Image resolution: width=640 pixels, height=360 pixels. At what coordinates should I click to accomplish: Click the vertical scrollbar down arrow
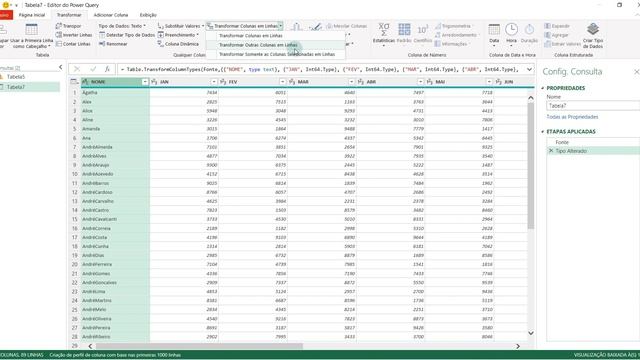531,333
